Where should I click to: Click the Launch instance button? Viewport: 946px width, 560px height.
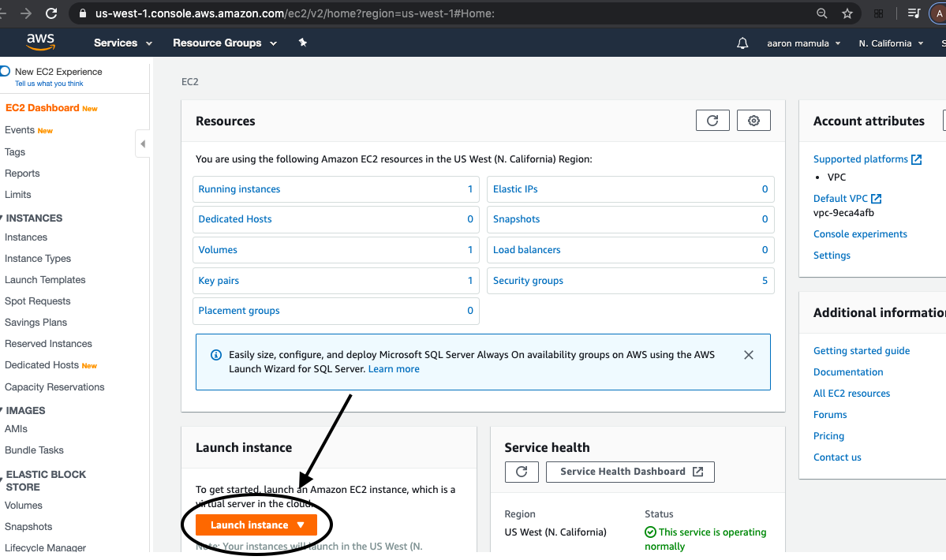point(256,525)
